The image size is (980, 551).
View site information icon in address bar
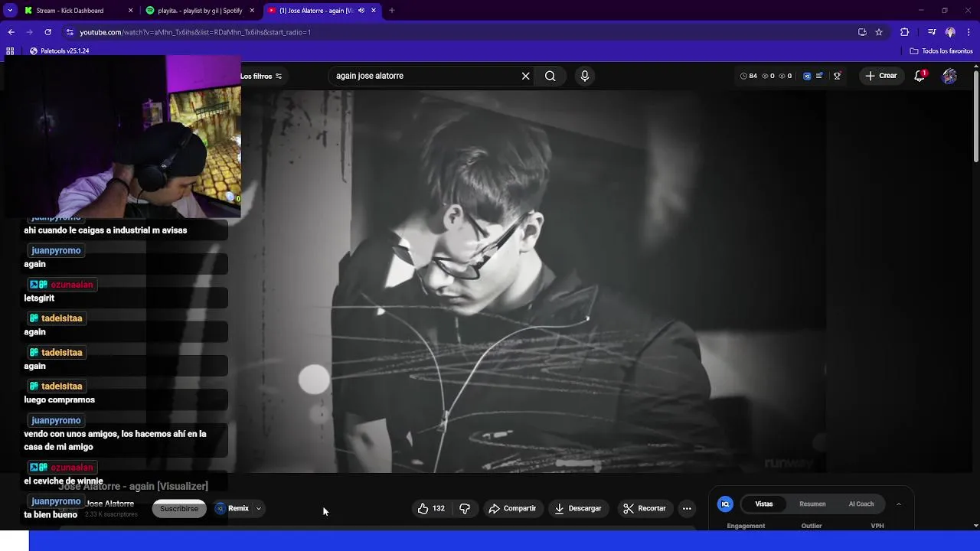pos(70,32)
